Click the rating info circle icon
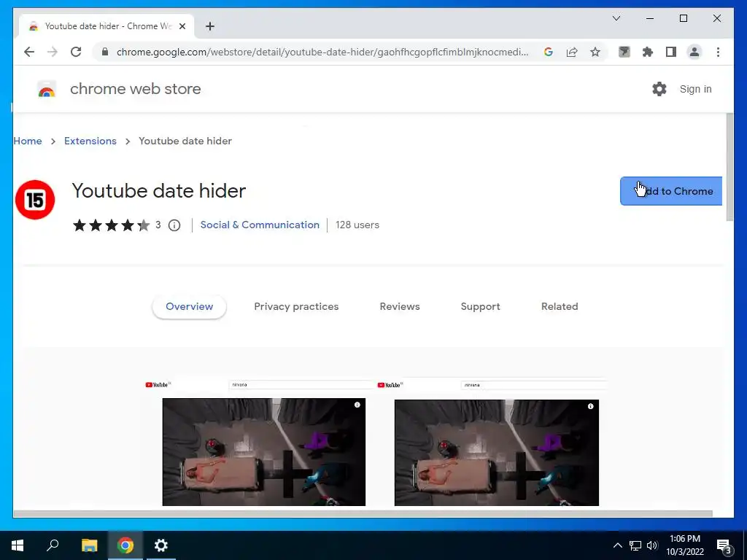 coord(174,225)
